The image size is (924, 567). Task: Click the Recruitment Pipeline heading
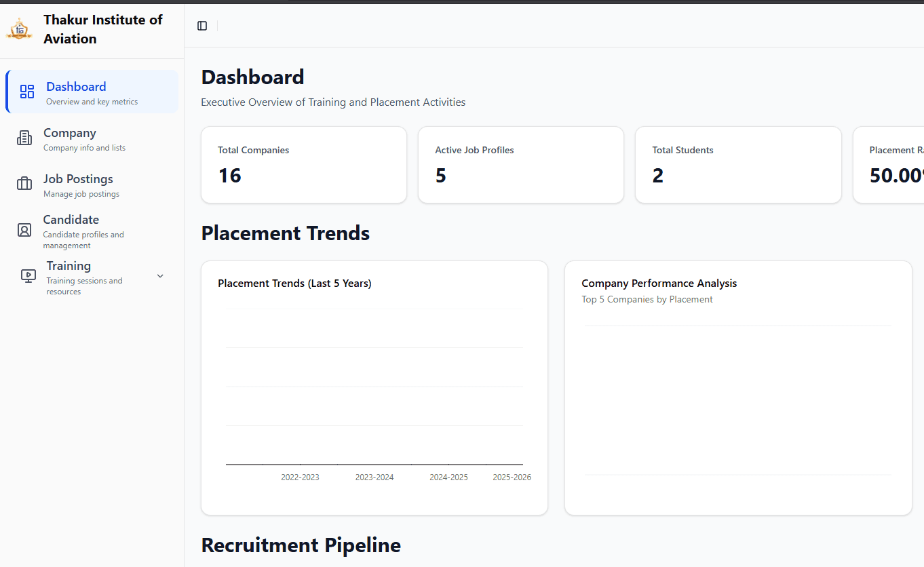tap(301, 545)
